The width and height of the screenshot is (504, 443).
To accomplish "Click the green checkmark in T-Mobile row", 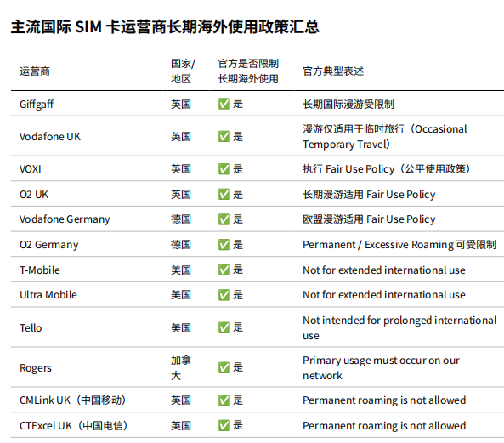I will pos(224,270).
